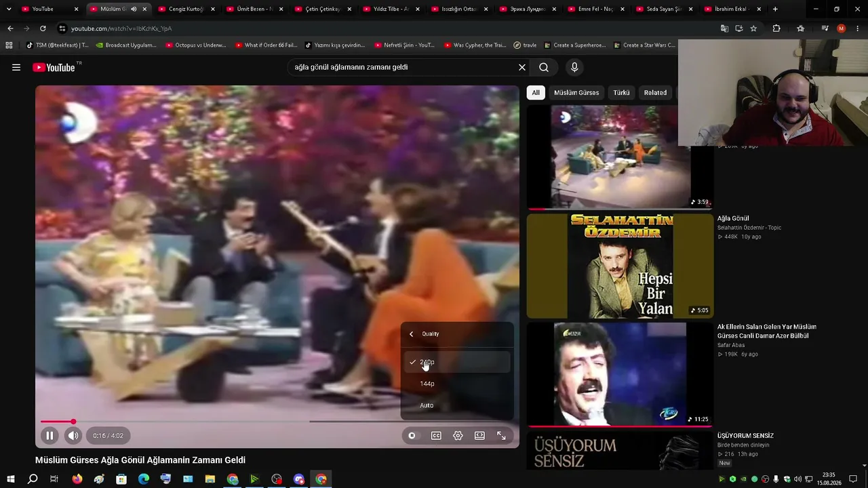868x488 pixels.
Task: Switch to the Yıldız Tilbe tab
Action: 391,9
